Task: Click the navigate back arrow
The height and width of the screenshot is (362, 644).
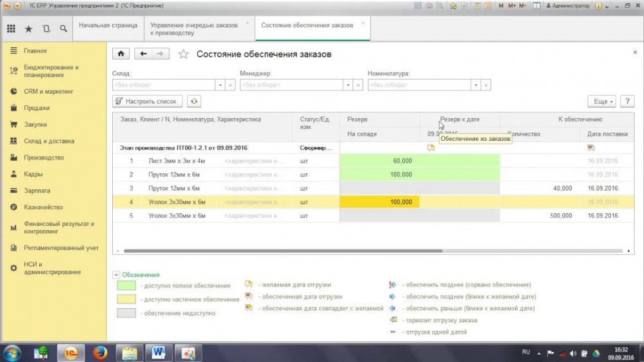Action: (143, 54)
